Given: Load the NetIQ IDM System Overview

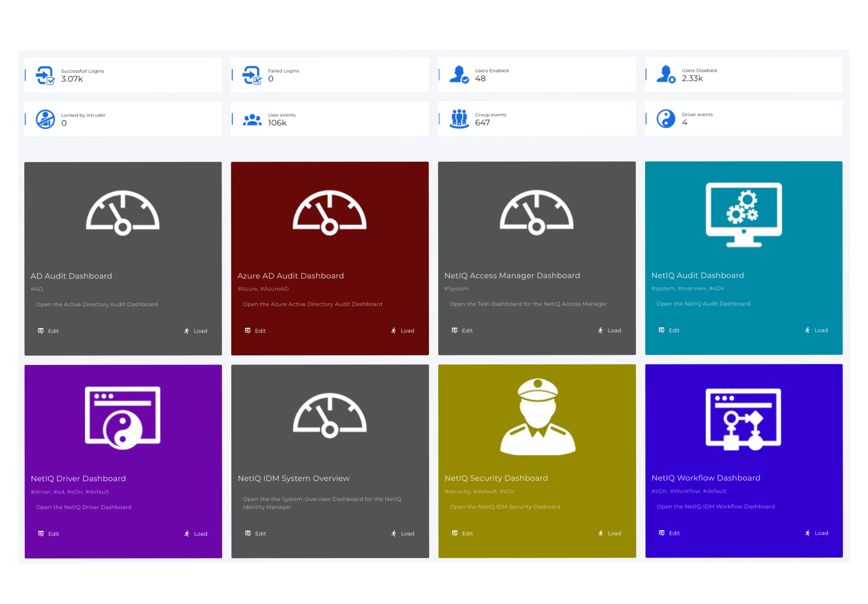Looking at the screenshot, I should click(403, 534).
